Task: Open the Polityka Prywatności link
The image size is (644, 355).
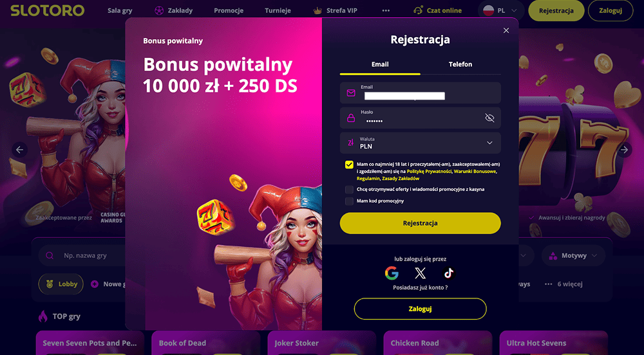Action: click(429, 171)
